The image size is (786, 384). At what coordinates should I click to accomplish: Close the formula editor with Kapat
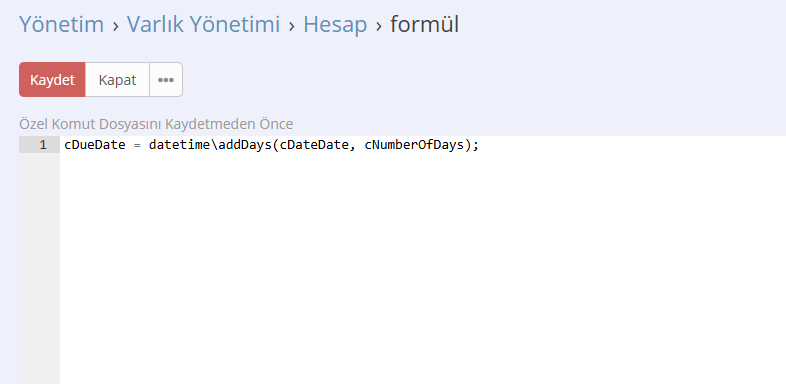point(117,80)
